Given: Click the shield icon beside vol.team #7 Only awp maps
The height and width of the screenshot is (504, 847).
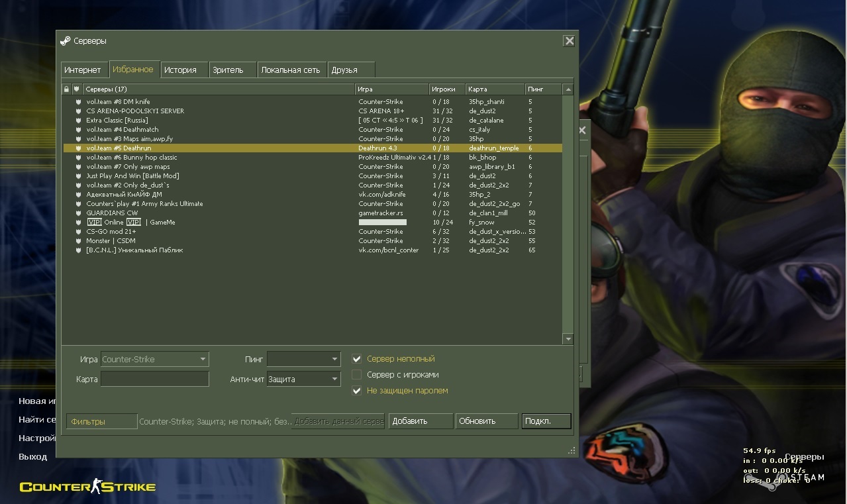Looking at the screenshot, I should 78,167.
